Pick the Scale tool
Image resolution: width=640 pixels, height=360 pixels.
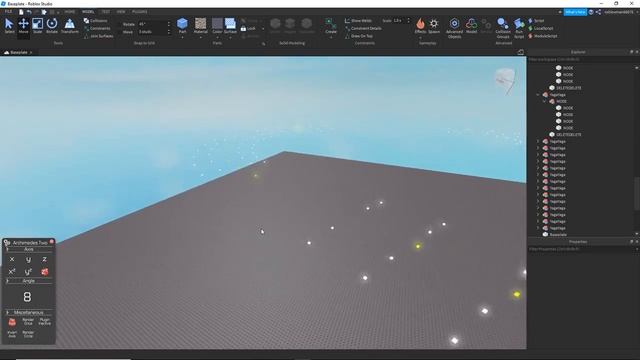(38, 26)
